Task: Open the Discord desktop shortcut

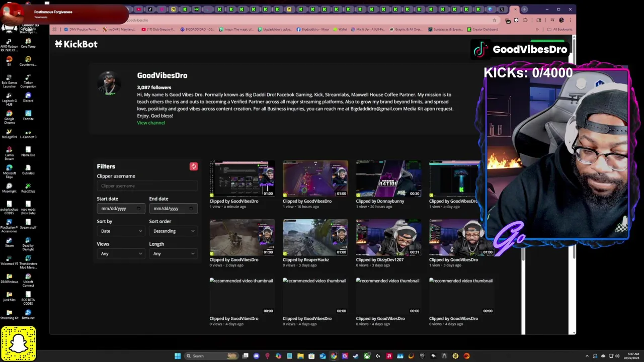Action: pyautogui.click(x=28, y=97)
